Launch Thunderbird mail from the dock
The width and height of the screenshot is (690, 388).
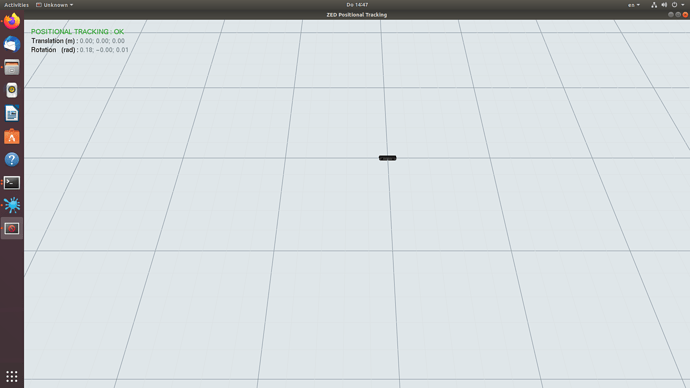tap(12, 44)
